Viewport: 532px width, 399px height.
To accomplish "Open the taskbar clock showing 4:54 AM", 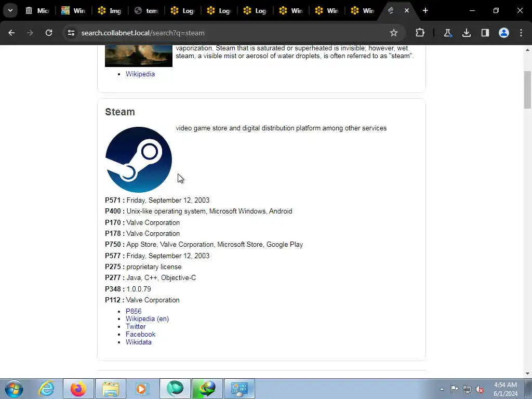I will (506, 389).
